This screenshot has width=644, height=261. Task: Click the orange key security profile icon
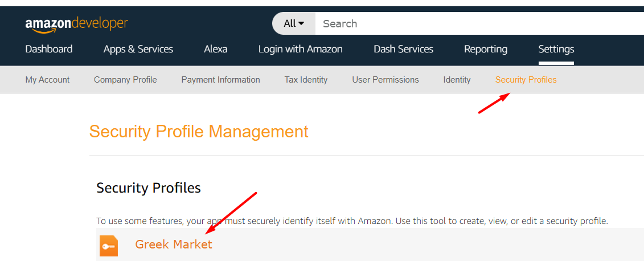click(x=109, y=246)
